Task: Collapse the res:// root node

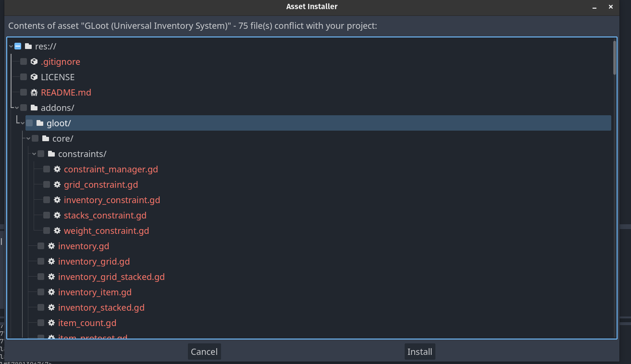Action: [11, 46]
